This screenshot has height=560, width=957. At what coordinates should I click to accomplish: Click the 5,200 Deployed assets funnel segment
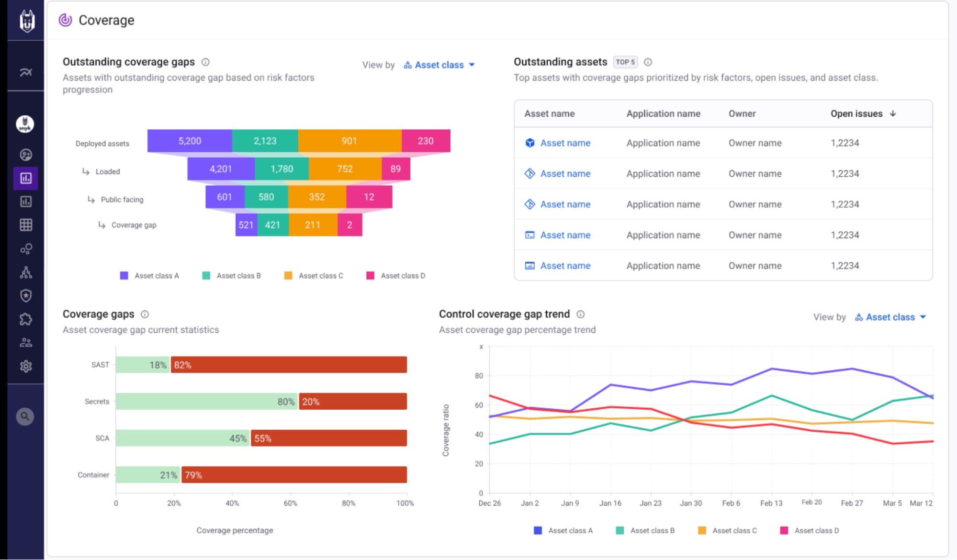pos(190,141)
